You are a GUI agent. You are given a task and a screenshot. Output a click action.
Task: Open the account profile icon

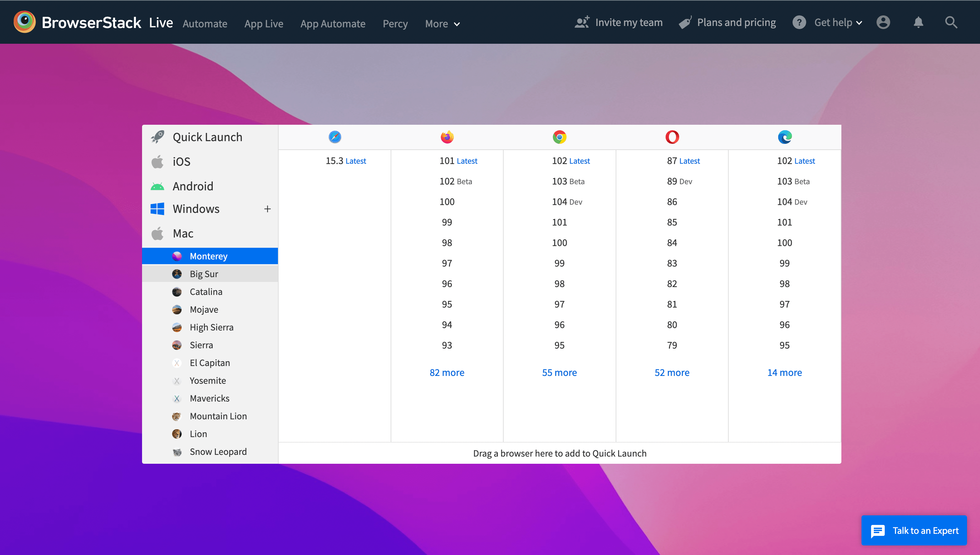coord(883,23)
